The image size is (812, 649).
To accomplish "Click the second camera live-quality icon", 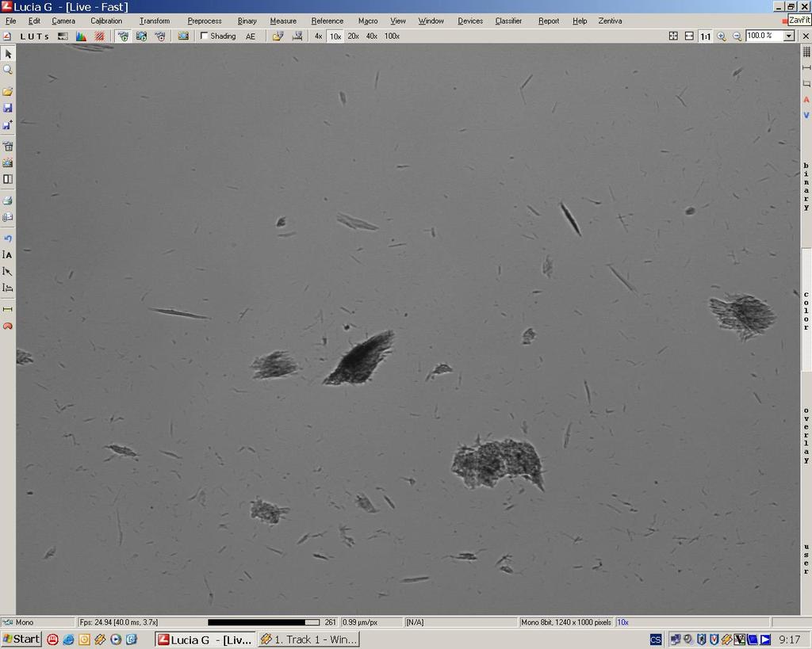I will point(141,36).
